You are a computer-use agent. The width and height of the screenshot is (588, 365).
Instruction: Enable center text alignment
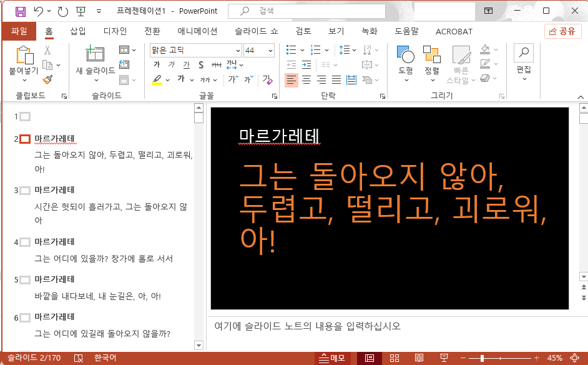pyautogui.click(x=306, y=79)
